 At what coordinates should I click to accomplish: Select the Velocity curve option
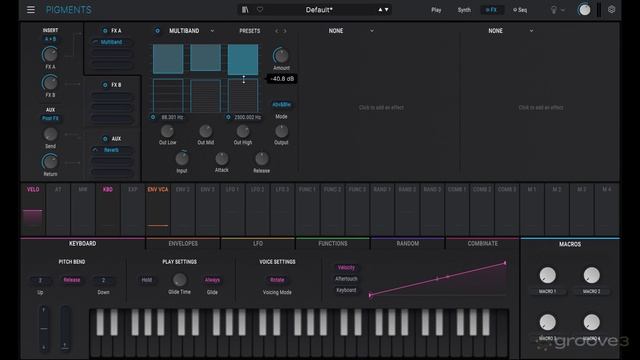(346, 268)
